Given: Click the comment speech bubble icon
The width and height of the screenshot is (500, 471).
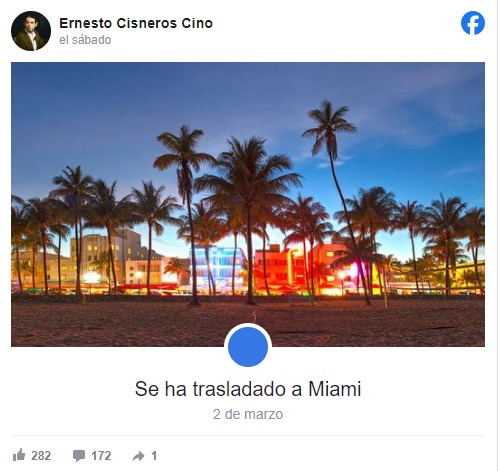Looking at the screenshot, I should click(79, 456).
